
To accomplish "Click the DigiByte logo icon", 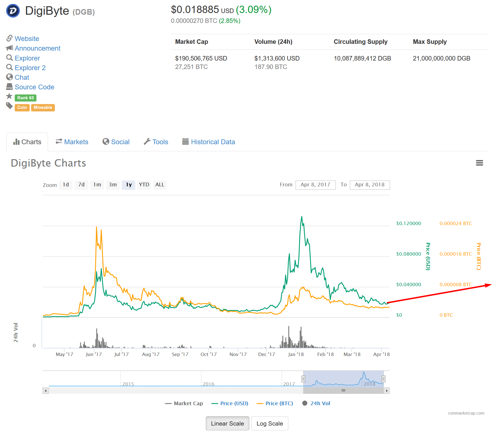I will point(13,11).
